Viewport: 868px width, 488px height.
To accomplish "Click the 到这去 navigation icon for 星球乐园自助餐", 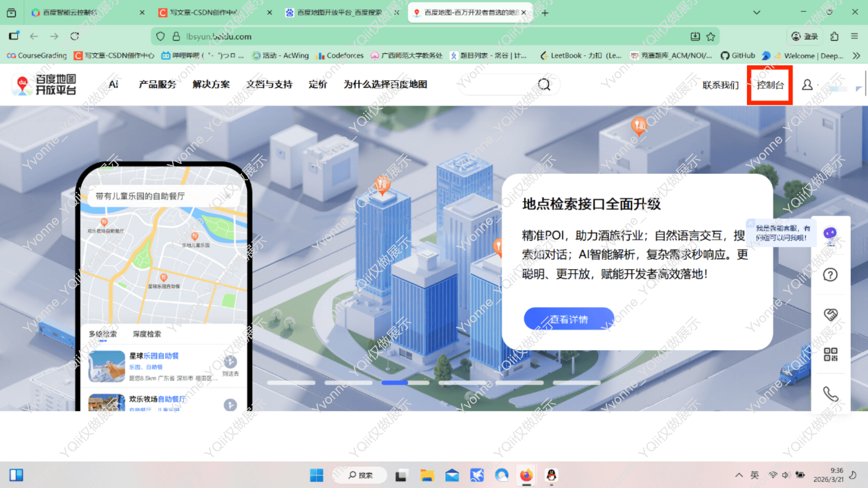I will point(230,361).
